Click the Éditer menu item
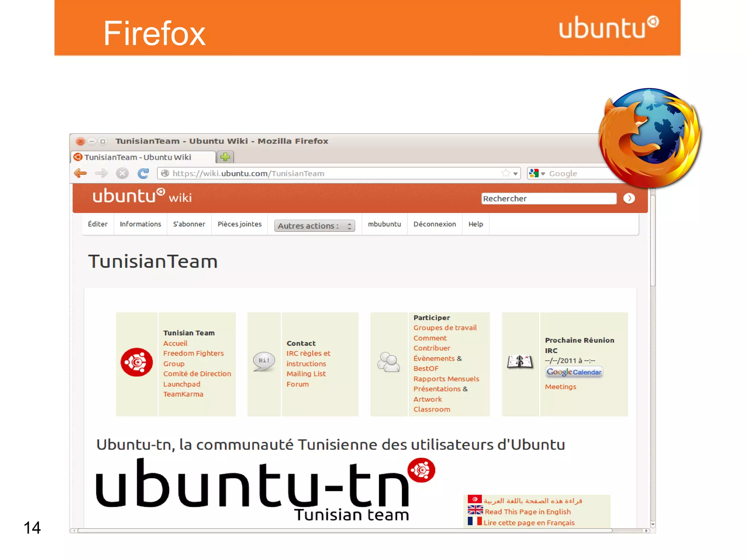Image resolution: width=747 pixels, height=560 pixels. [x=98, y=224]
